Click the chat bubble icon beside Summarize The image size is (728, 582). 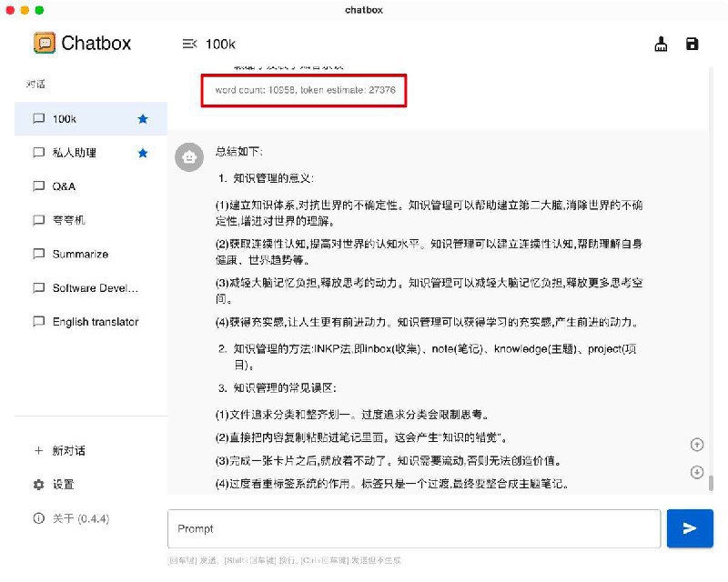pyautogui.click(x=37, y=254)
